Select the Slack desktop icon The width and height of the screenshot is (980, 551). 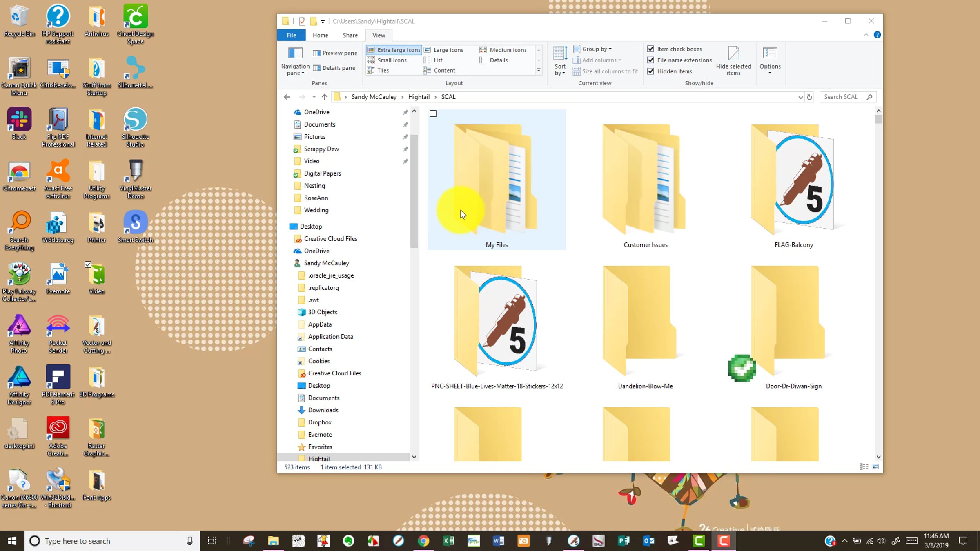[19, 124]
